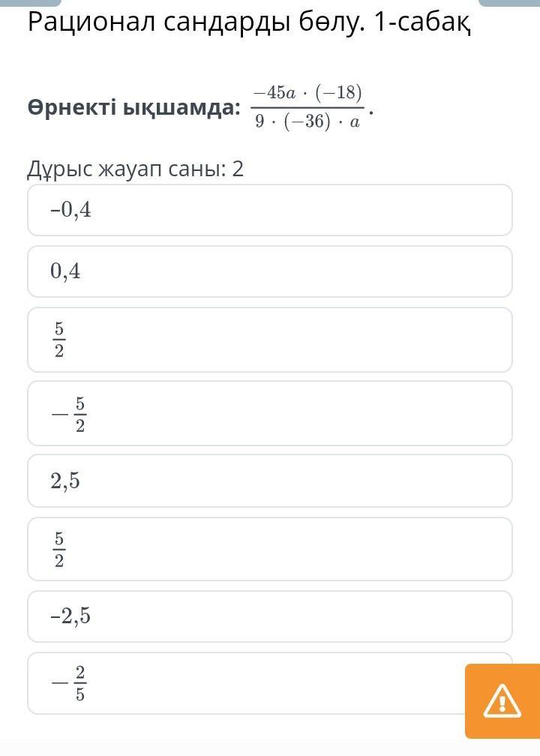The height and width of the screenshot is (756, 540).
Task: Click the 'Дұрыс жауап саны: 2' label
Action: tap(136, 169)
